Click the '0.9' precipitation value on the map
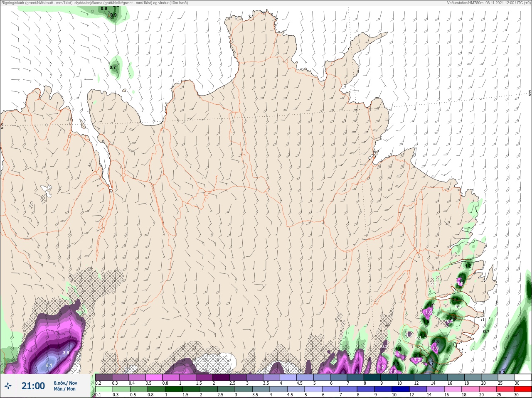This screenshot has height=398, width=532. [x=113, y=15]
